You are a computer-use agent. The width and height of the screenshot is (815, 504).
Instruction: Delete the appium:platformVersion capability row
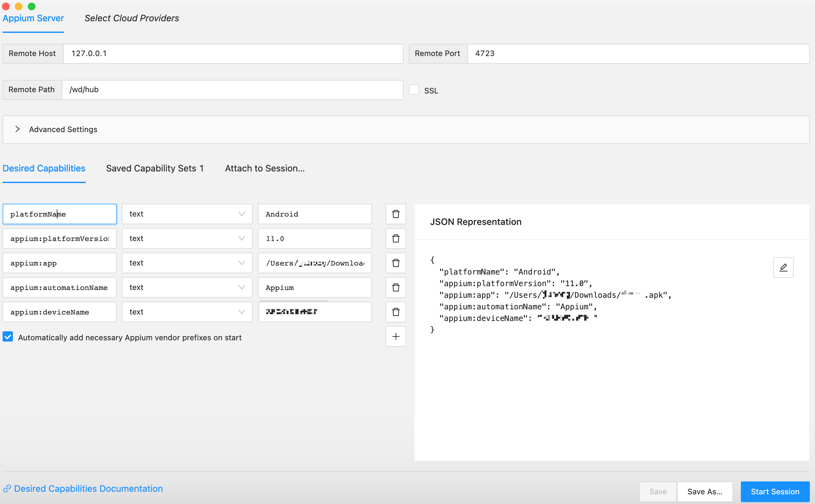click(396, 238)
